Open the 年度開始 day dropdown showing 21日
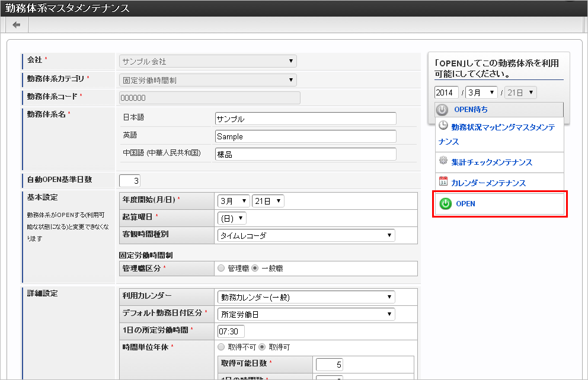Screen dimensions: 588x380 [x=268, y=201]
